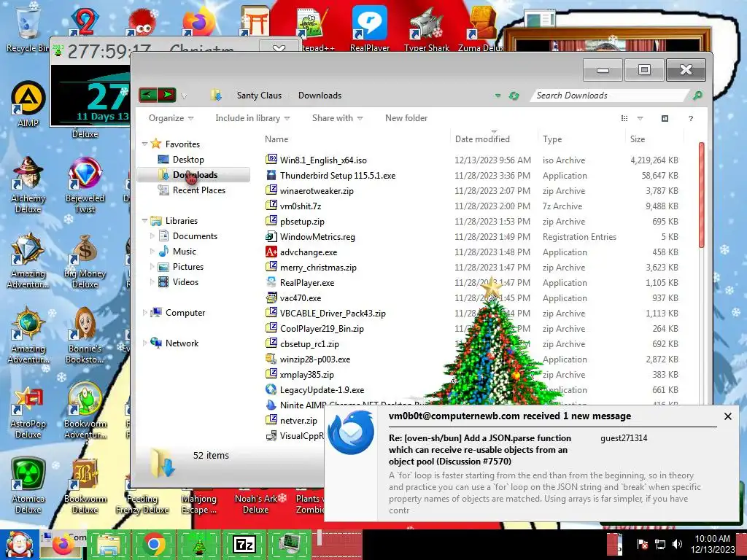Click the Refresh icon in address bar
This screenshot has height=560, width=747.
(514, 96)
